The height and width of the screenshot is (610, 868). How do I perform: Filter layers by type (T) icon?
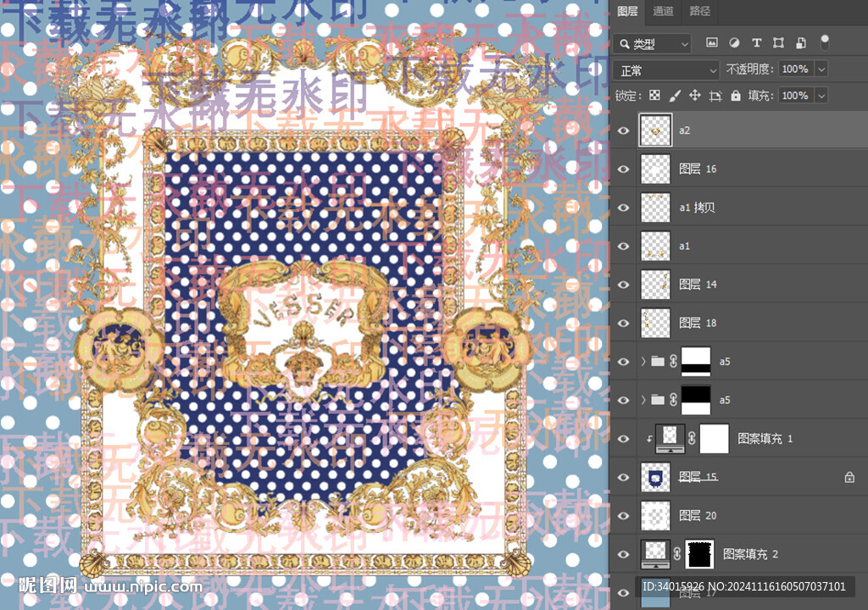tap(756, 42)
